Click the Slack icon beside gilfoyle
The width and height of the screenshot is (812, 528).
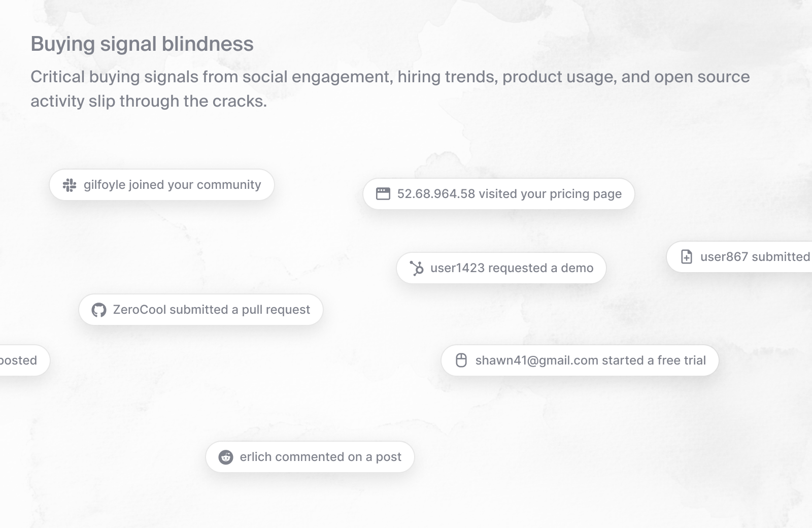[70, 185]
